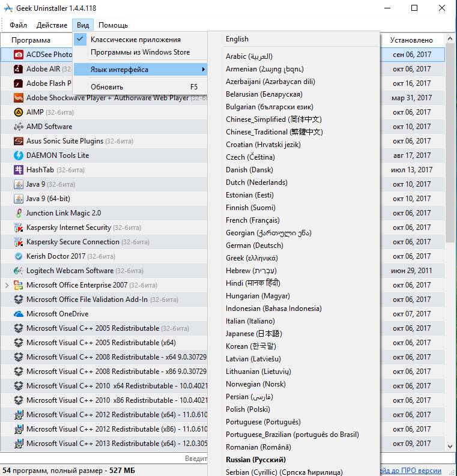This screenshot has width=457, height=476.
Task: Select Arabic language entry
Action: 294,56
